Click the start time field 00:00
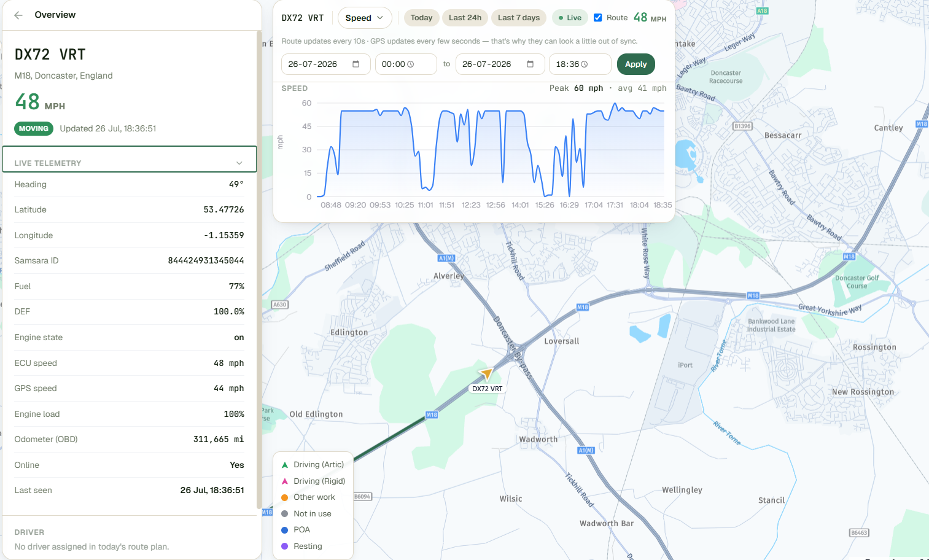Viewport: 929px width, 560px height. (x=406, y=64)
